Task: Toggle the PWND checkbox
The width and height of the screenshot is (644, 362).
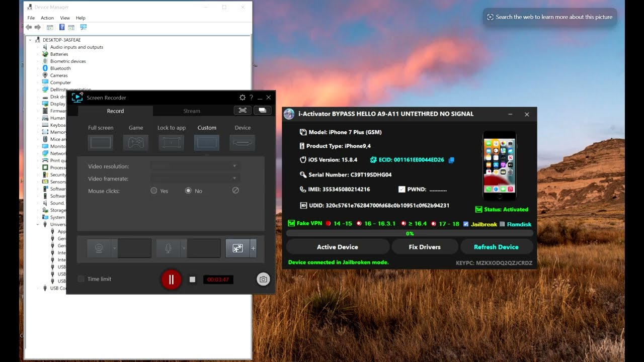Action: (x=401, y=190)
